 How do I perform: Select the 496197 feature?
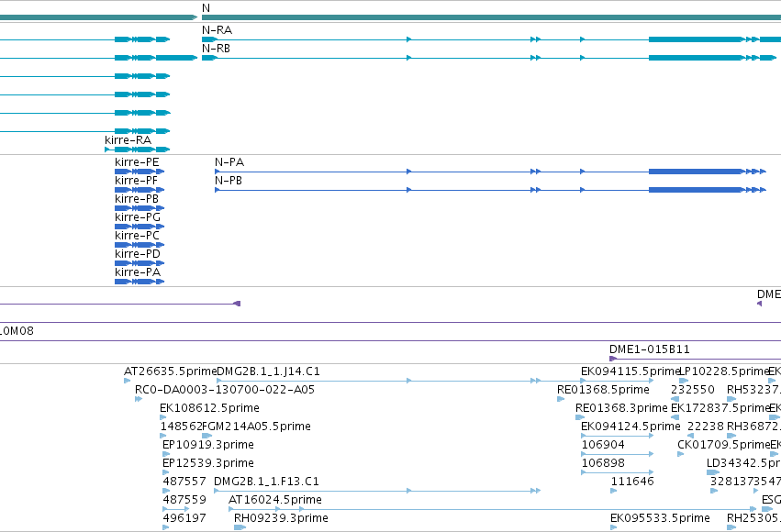(x=166, y=527)
